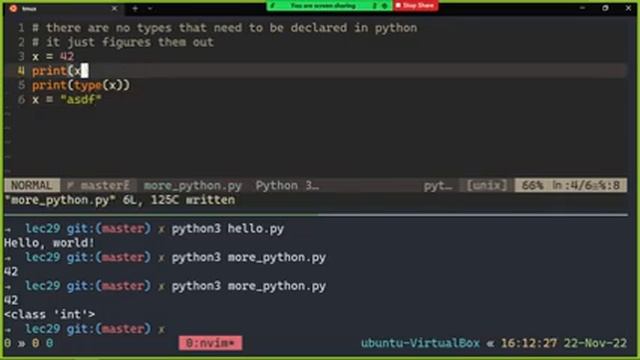Open the terminal profiles dropdown arrow
The image size is (640, 360).
(150, 8)
